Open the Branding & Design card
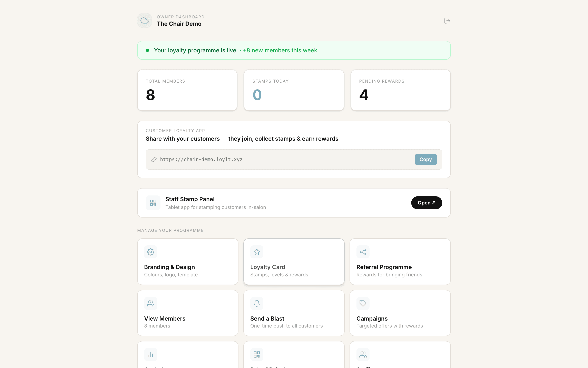588x368 pixels. point(188,262)
